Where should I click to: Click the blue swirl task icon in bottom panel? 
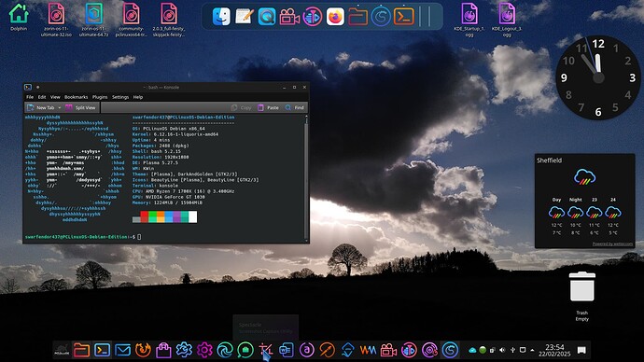450,350
